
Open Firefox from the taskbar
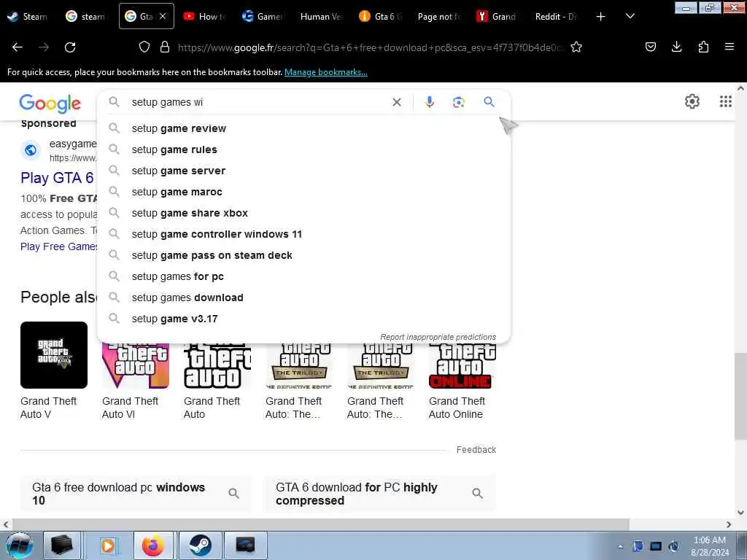[x=152, y=545]
